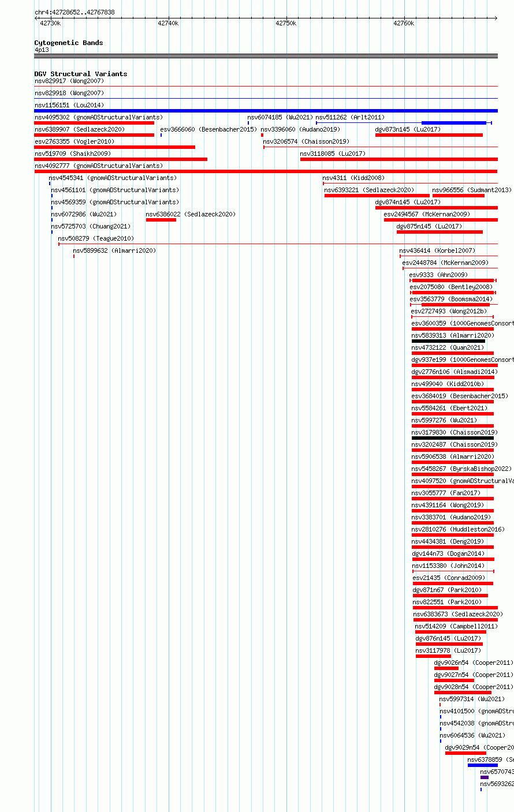Image resolution: width=514 pixels, height=812 pixels.
Task: Click nsv436414 (Korbel2007) label
Action: pyautogui.click(x=437, y=250)
